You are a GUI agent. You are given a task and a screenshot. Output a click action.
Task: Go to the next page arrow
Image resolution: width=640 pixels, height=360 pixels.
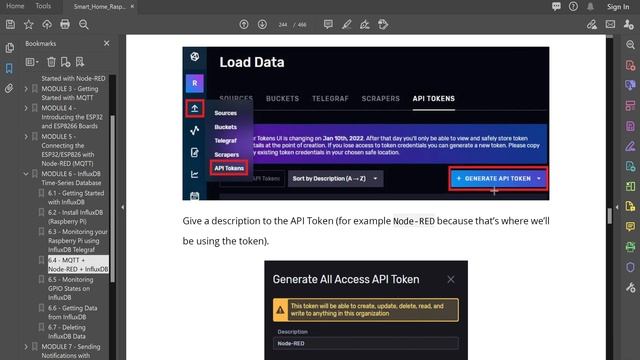(x=262, y=24)
